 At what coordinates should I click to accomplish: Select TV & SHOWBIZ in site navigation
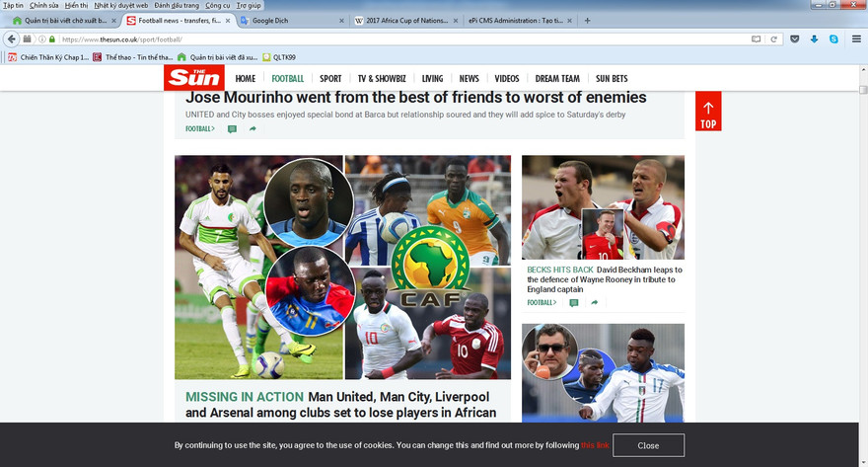(x=383, y=79)
